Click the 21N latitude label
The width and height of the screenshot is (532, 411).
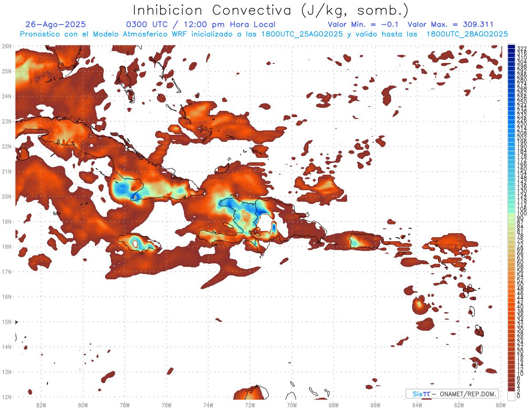pos(6,171)
